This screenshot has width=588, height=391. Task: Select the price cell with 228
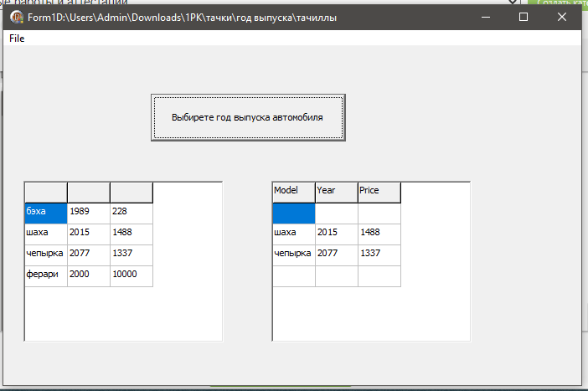131,213
